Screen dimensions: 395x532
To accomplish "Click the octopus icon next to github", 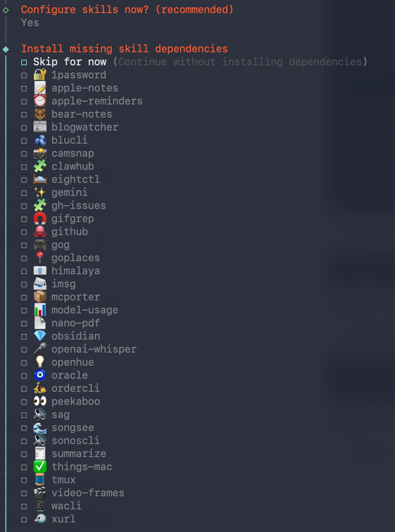I will pyautogui.click(x=40, y=232).
